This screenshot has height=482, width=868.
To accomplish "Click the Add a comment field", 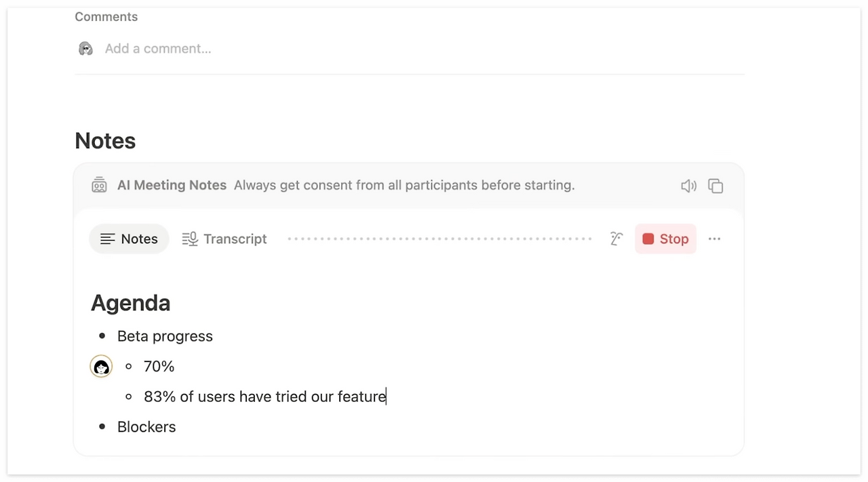I will coord(158,49).
